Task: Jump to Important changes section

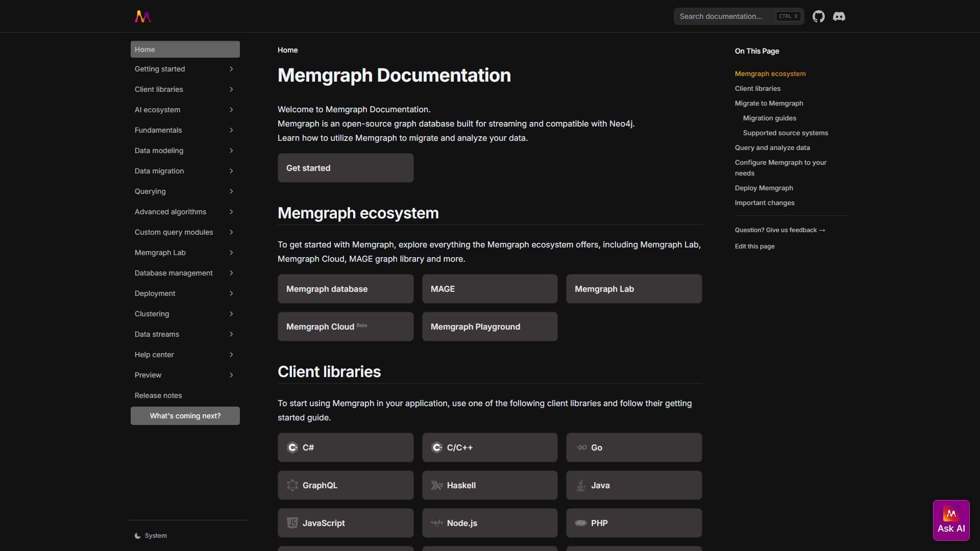Action: [x=765, y=203]
